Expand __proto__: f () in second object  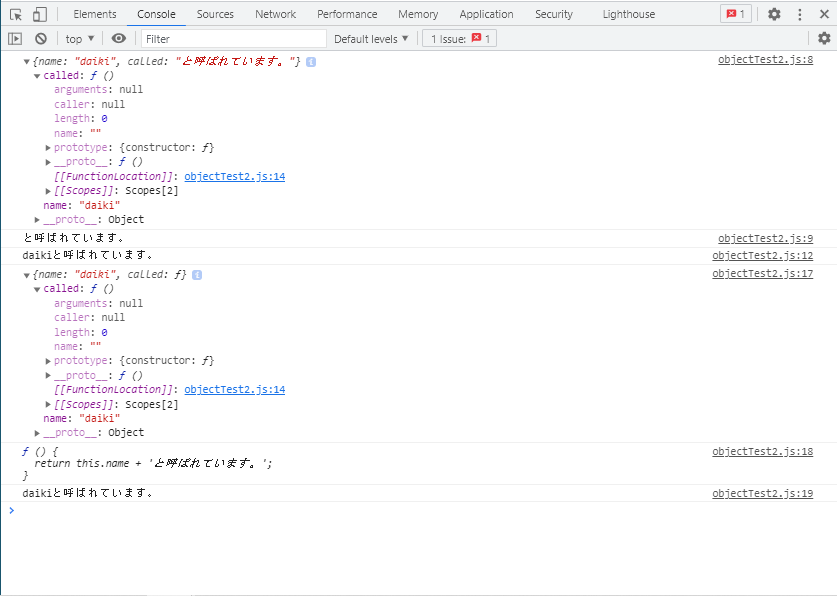click(48, 376)
